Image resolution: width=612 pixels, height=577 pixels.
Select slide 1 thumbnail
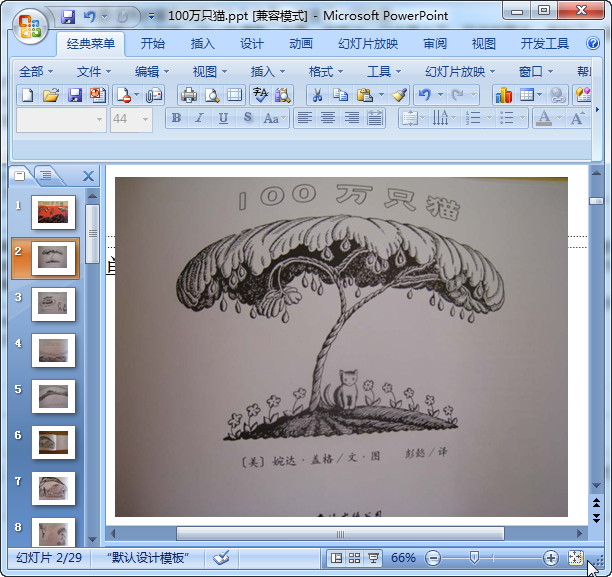coord(53,212)
